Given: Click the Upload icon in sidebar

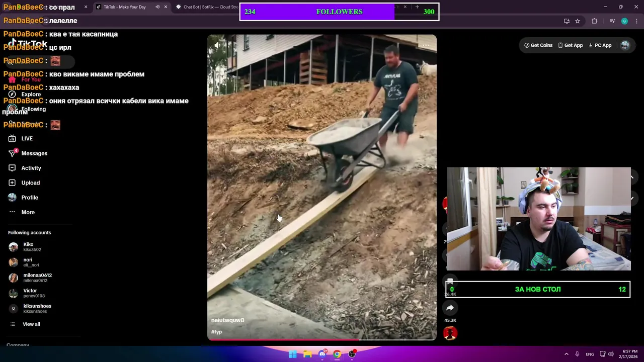Looking at the screenshot, I should [x=12, y=183].
